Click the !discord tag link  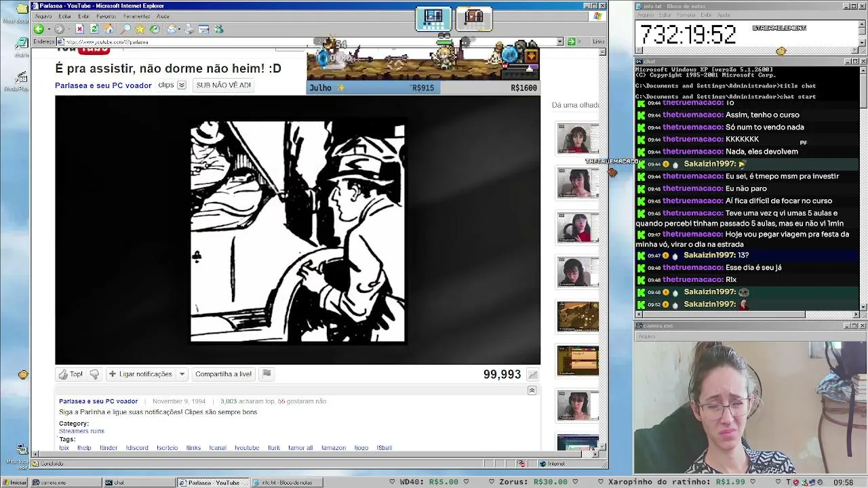coord(137,448)
